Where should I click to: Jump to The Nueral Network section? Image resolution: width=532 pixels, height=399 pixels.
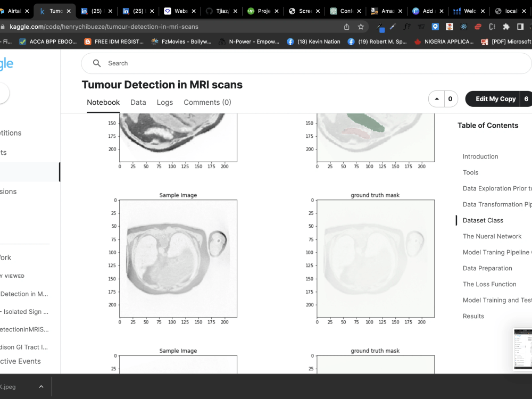[x=492, y=236]
